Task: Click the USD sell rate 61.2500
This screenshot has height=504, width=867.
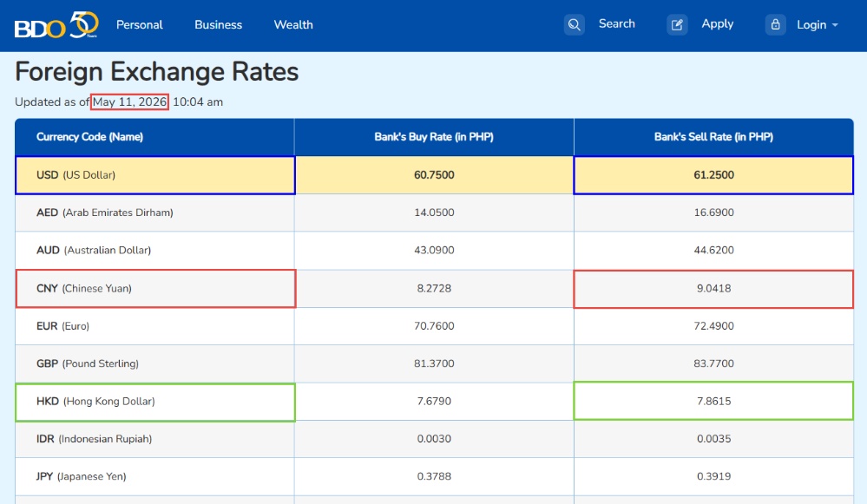Action: pos(713,175)
